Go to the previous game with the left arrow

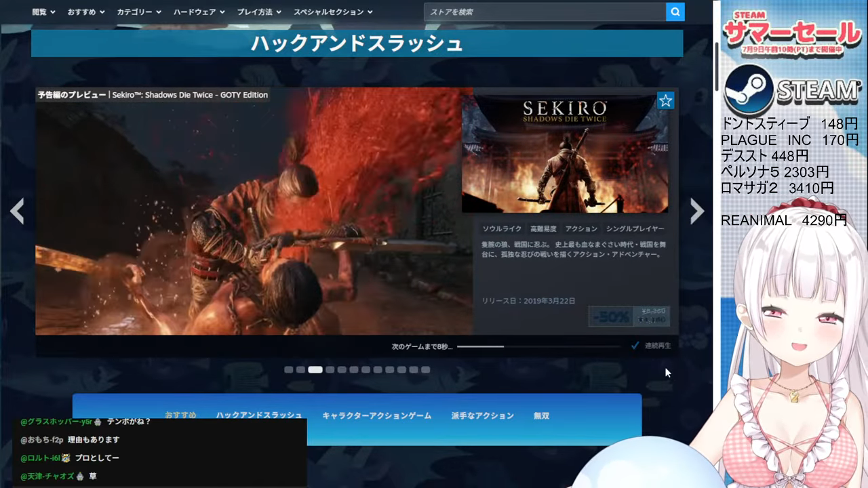tap(18, 211)
